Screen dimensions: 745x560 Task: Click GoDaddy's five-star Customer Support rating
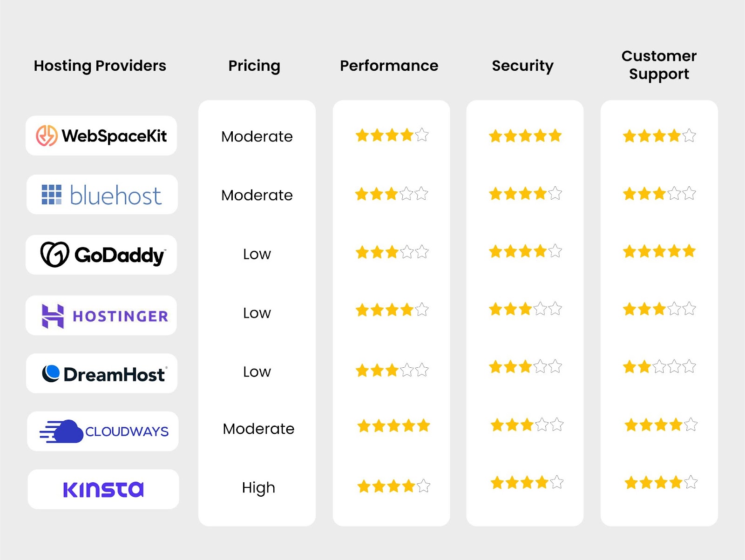(659, 251)
